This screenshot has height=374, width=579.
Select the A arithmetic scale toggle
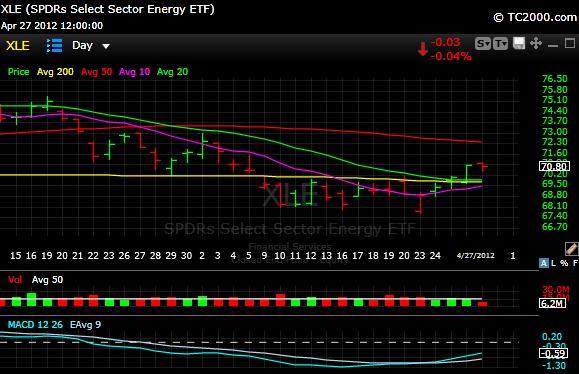click(543, 263)
